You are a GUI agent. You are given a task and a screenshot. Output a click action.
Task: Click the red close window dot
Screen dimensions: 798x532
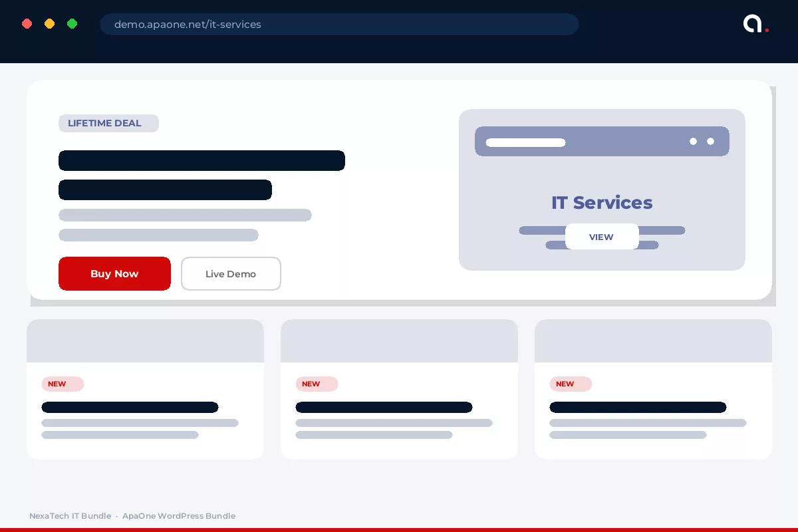pos(27,24)
